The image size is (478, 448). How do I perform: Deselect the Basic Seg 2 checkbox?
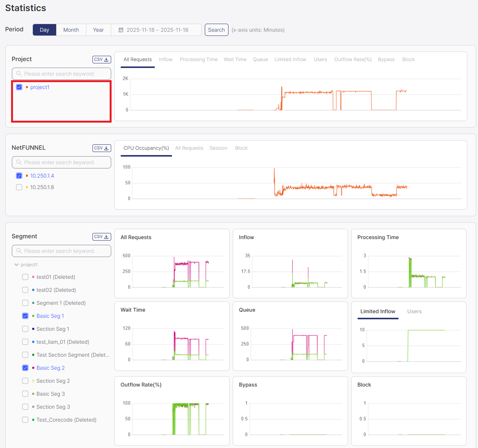click(x=25, y=368)
